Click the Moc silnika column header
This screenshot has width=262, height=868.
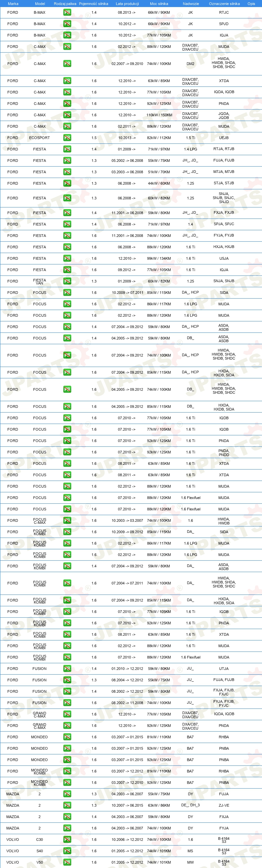[x=159, y=4]
